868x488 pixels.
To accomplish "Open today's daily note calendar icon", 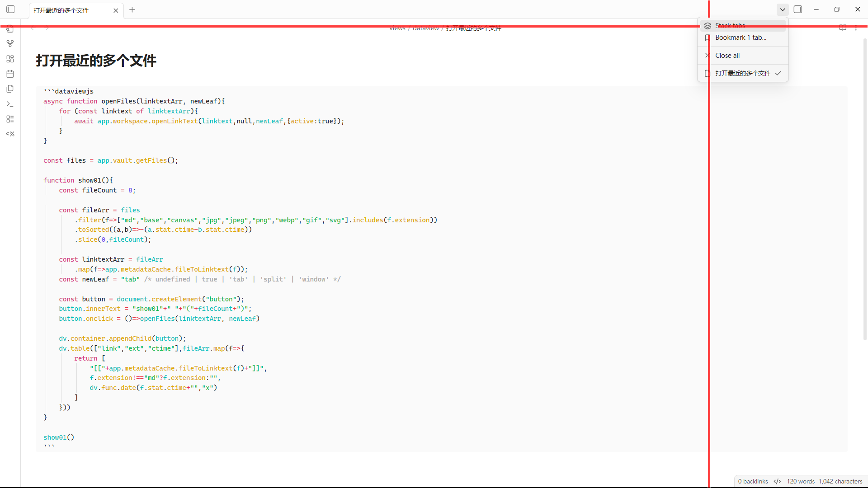I will (10, 74).
